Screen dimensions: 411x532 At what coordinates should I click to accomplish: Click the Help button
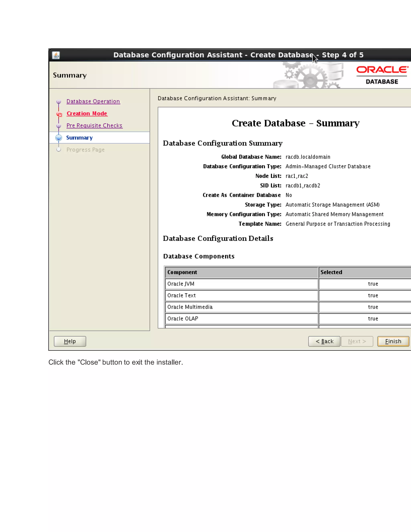[x=70, y=341]
